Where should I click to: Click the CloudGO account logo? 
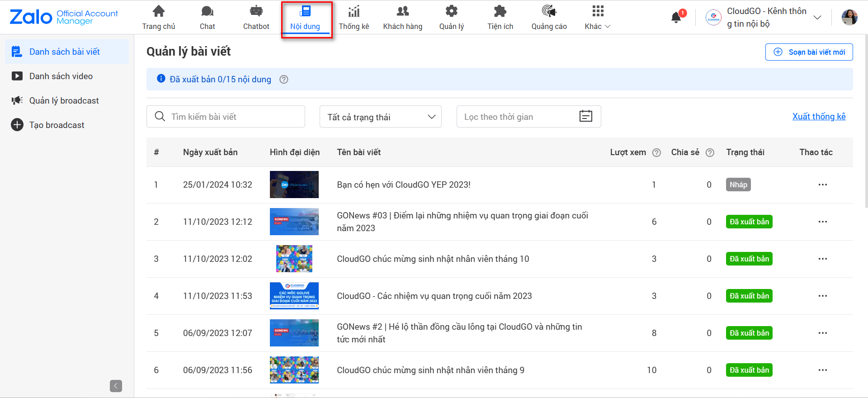pos(714,17)
